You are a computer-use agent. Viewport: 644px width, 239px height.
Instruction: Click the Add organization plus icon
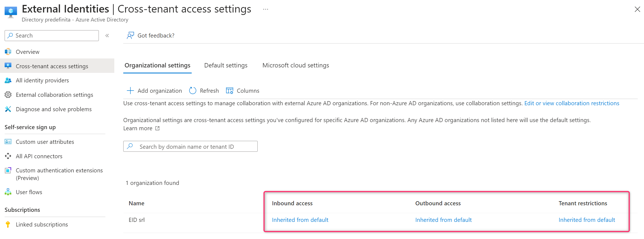(x=130, y=91)
